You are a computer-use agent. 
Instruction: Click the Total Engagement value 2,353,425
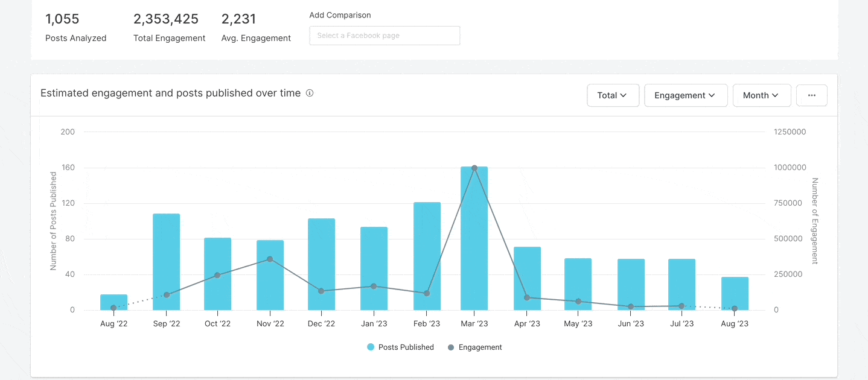tap(166, 19)
